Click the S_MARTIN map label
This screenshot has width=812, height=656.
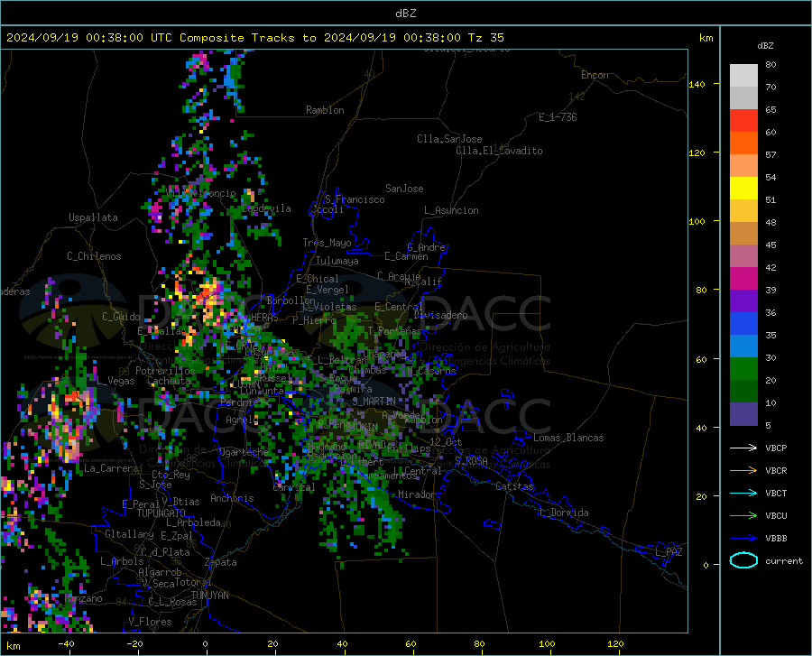(x=374, y=402)
